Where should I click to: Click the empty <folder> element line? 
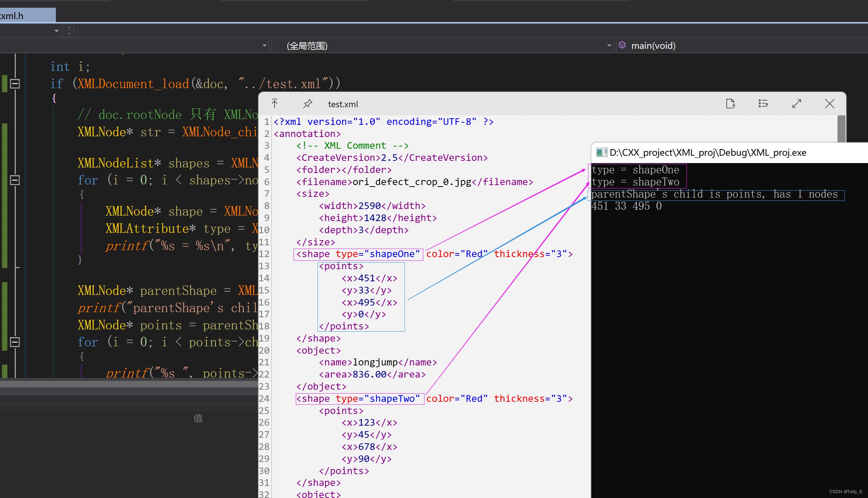tap(344, 170)
